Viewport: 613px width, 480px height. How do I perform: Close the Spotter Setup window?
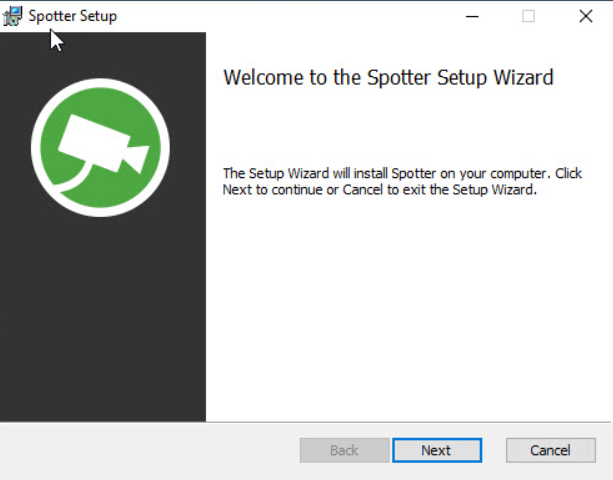click(x=586, y=16)
